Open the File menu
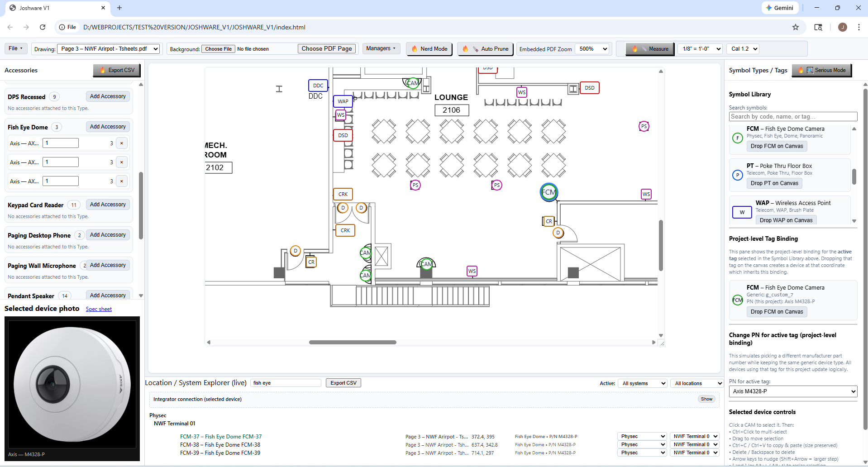 click(x=15, y=48)
